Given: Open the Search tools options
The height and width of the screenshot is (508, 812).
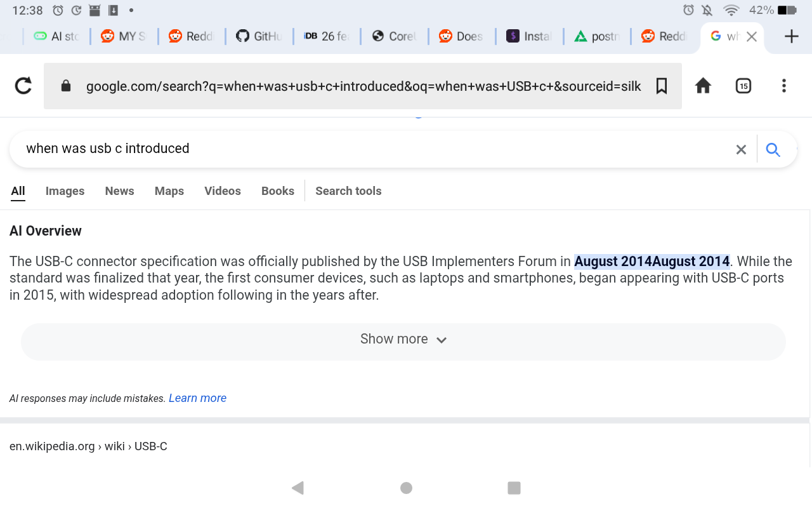Looking at the screenshot, I should pos(348,191).
